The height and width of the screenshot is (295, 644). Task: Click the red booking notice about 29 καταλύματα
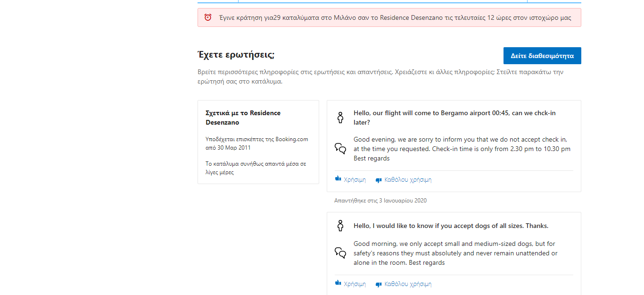coord(395,18)
